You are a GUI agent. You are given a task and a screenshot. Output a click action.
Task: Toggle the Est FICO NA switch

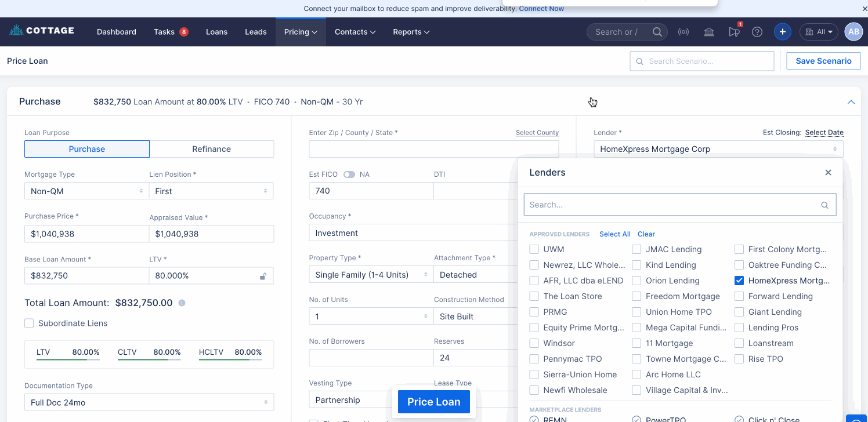click(x=349, y=174)
